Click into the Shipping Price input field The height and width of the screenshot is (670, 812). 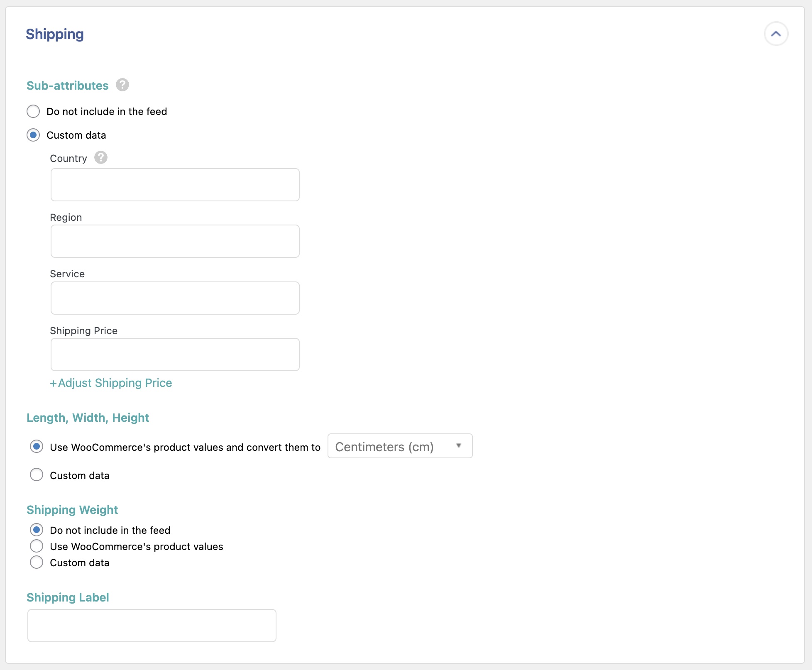[175, 355]
